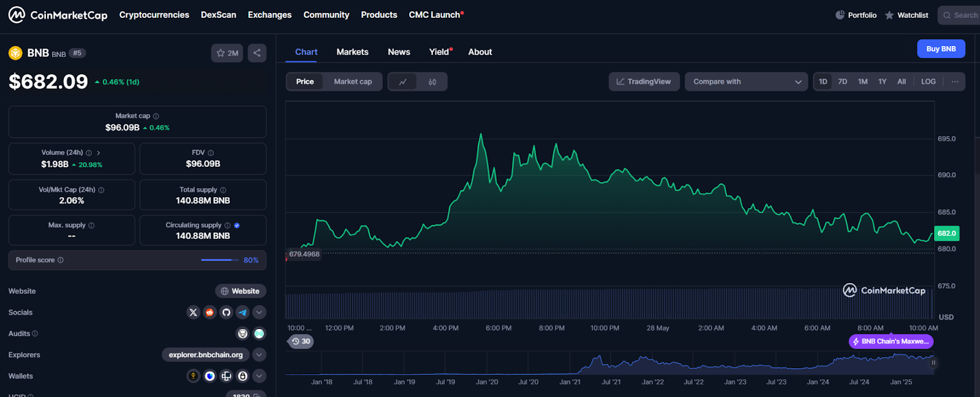Open explorer.bnbchain.org link
Screen dimensions: 980x397
coord(206,355)
